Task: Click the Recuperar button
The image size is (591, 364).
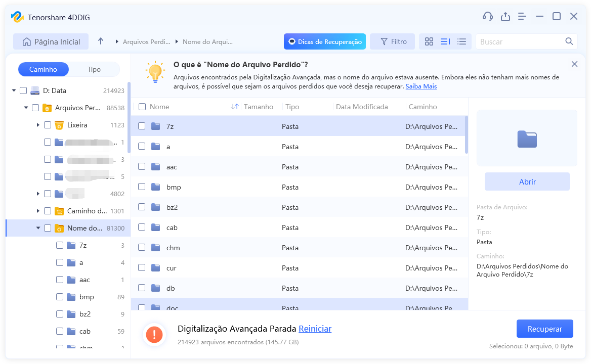Action: [x=544, y=329]
